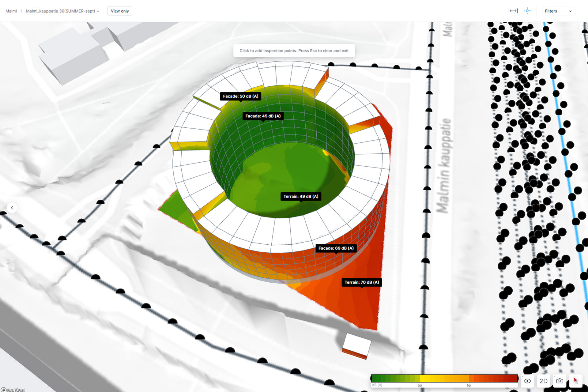Select the Facade: 45 dB (A) inspection point

pyautogui.click(x=263, y=116)
